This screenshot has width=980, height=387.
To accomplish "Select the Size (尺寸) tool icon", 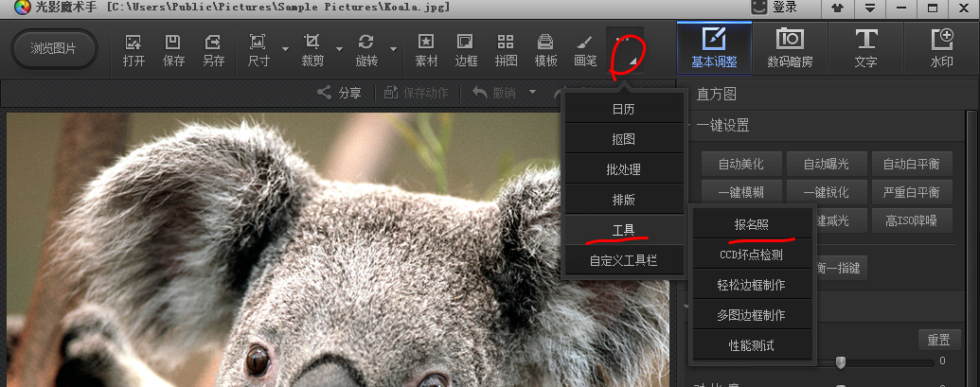I will (258, 43).
